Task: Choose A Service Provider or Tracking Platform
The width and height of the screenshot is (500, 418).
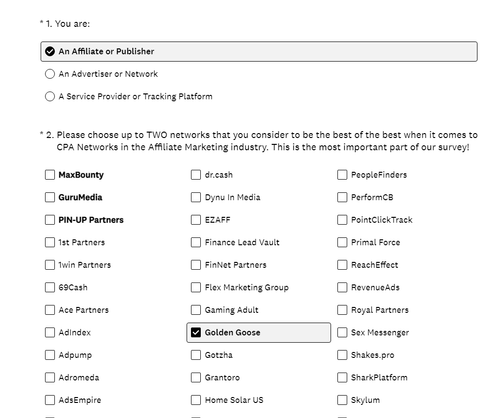Action: coord(50,96)
